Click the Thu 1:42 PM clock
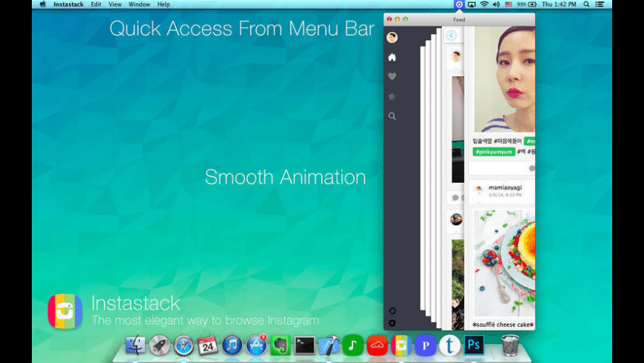Viewport: 644px width, 363px height. pyautogui.click(x=559, y=4)
